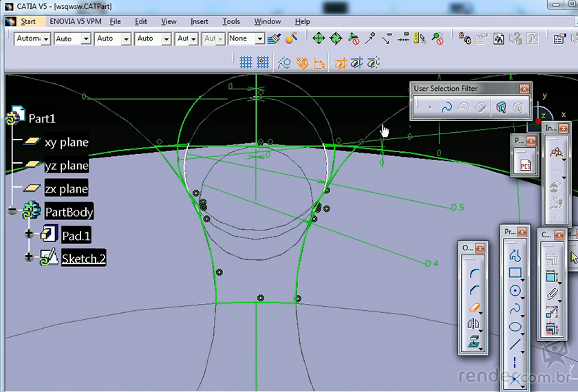Toggle the sketch Grid display

pyautogui.click(x=246, y=63)
